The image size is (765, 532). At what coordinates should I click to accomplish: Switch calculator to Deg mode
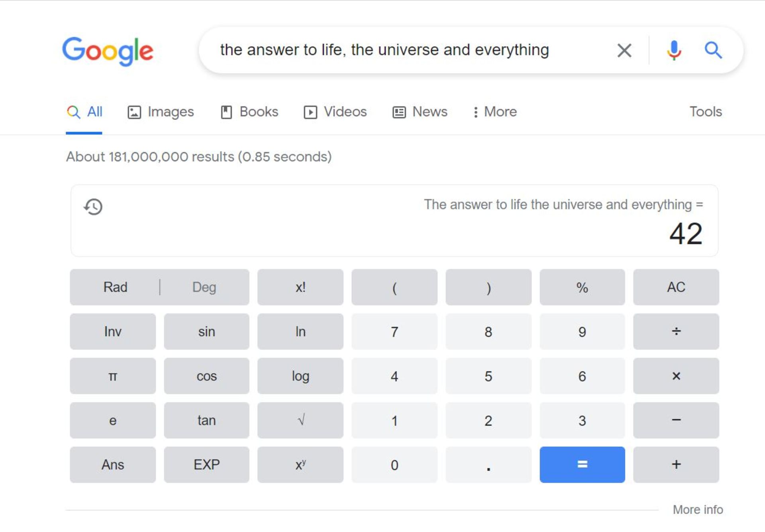click(x=204, y=287)
